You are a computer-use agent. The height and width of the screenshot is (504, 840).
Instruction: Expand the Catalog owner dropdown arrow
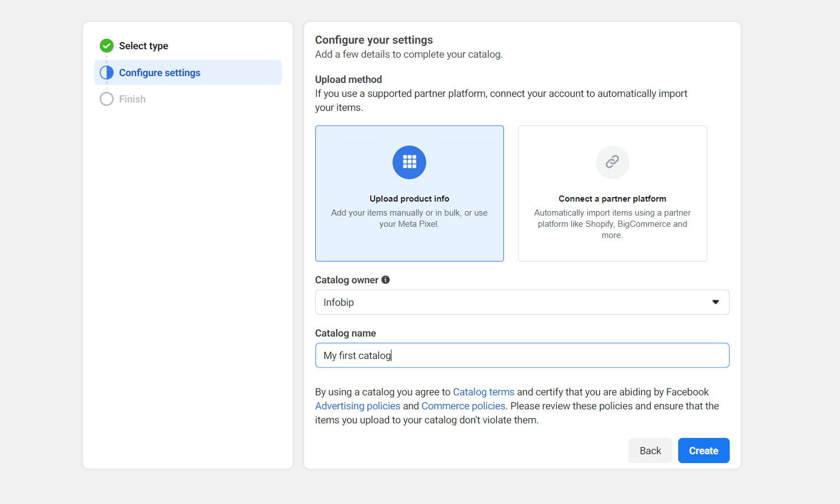pos(715,302)
